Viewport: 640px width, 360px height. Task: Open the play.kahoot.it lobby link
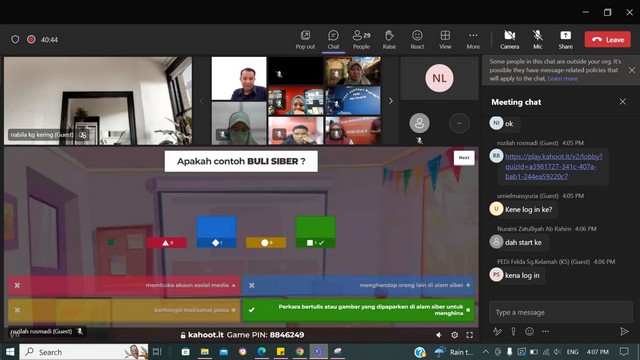click(553, 166)
